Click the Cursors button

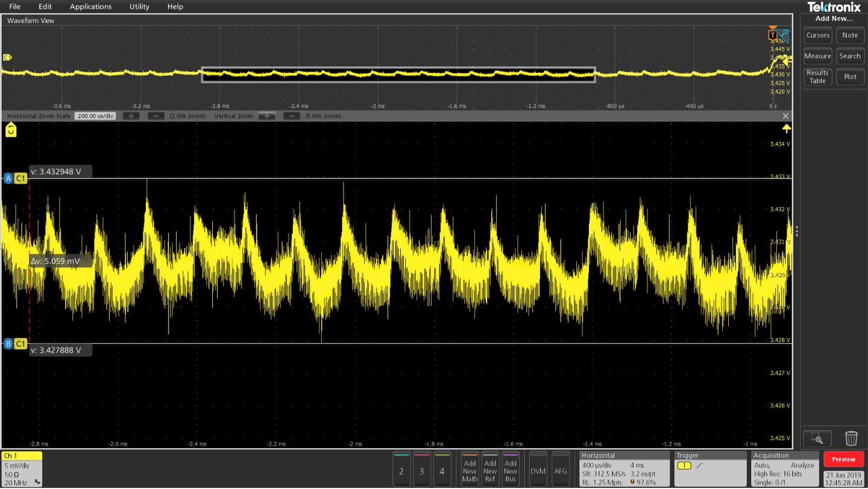click(817, 36)
